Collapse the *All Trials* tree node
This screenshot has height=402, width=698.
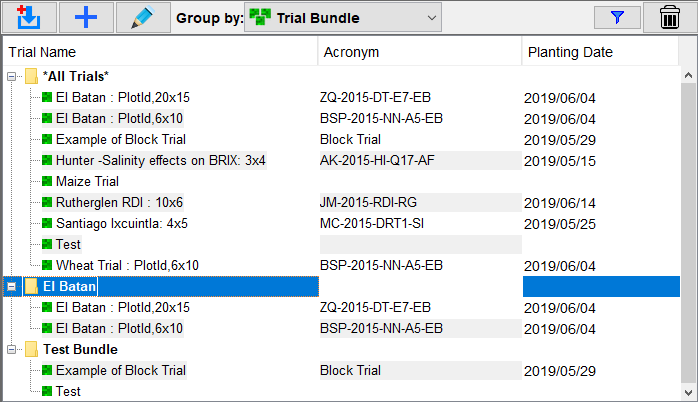(x=12, y=77)
